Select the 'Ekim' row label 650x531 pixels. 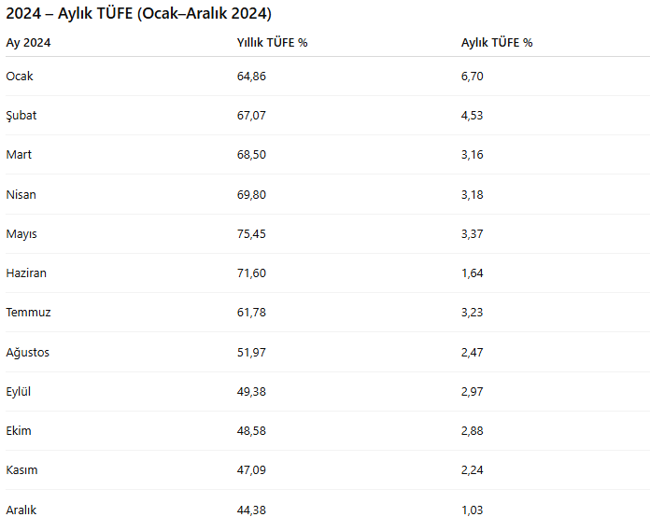19,431
